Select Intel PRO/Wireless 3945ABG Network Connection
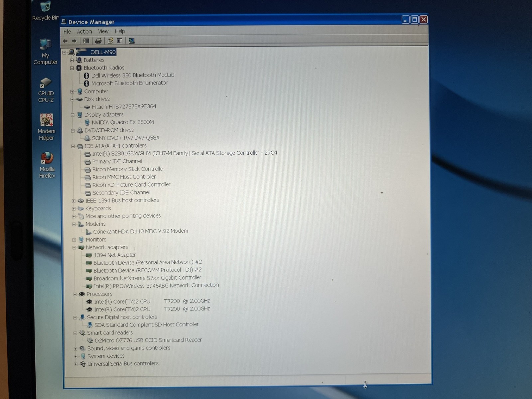Viewport: 532px width, 399px height. click(156, 286)
